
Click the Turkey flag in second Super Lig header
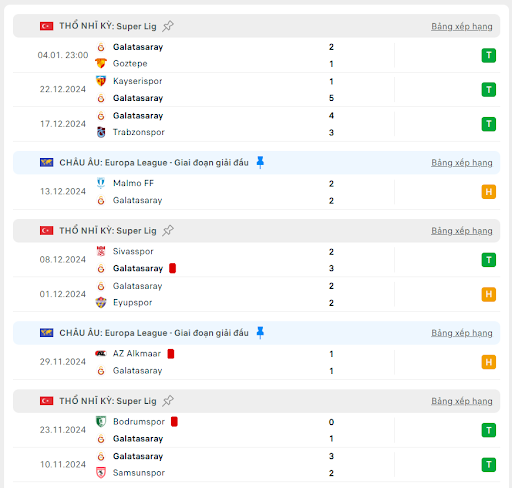[46, 231]
